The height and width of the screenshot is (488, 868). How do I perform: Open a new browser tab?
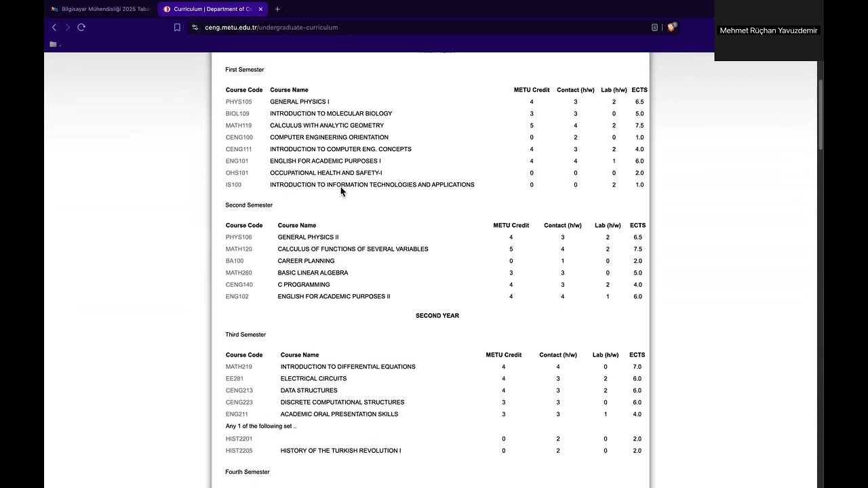coord(277,9)
